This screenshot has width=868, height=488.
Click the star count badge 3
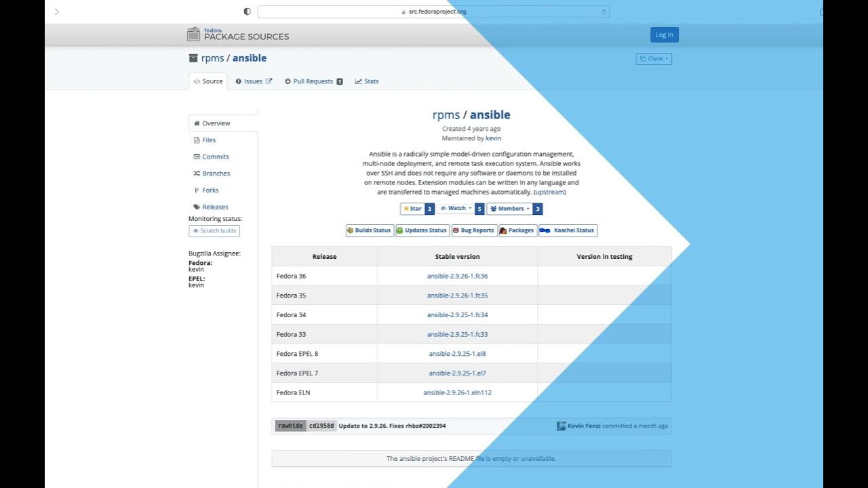429,209
